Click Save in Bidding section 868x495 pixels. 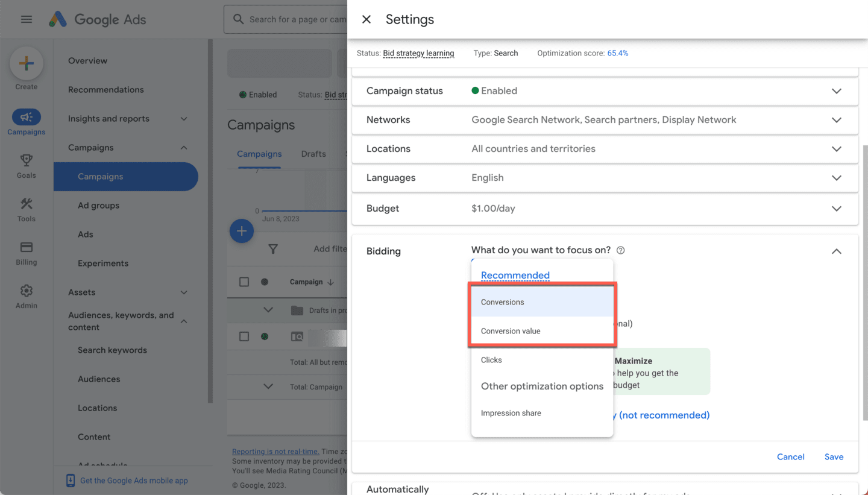(834, 457)
